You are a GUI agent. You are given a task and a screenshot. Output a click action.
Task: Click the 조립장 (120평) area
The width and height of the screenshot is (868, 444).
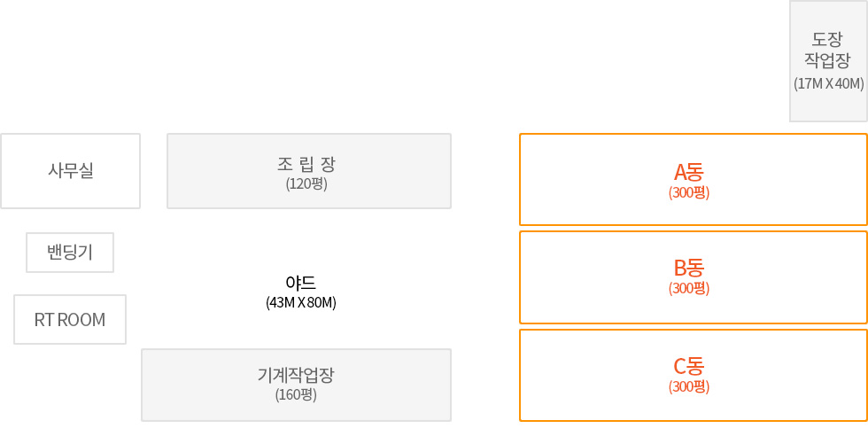309,170
